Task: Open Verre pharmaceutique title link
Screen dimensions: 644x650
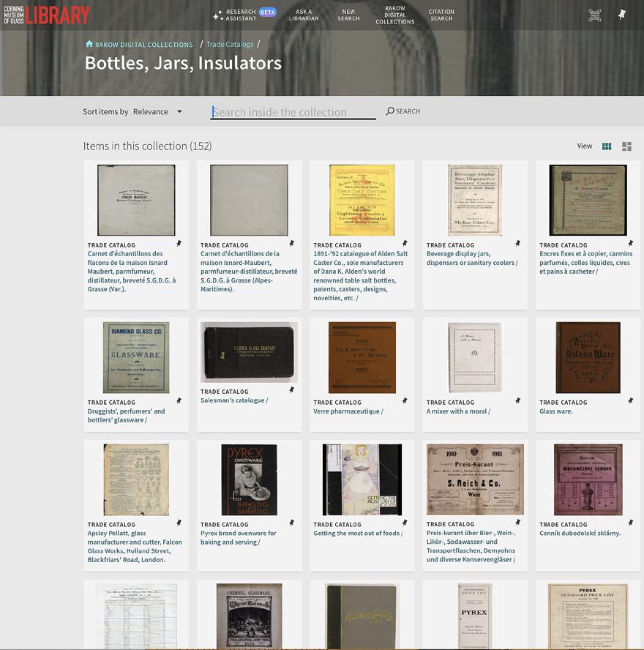Action: coord(348,411)
